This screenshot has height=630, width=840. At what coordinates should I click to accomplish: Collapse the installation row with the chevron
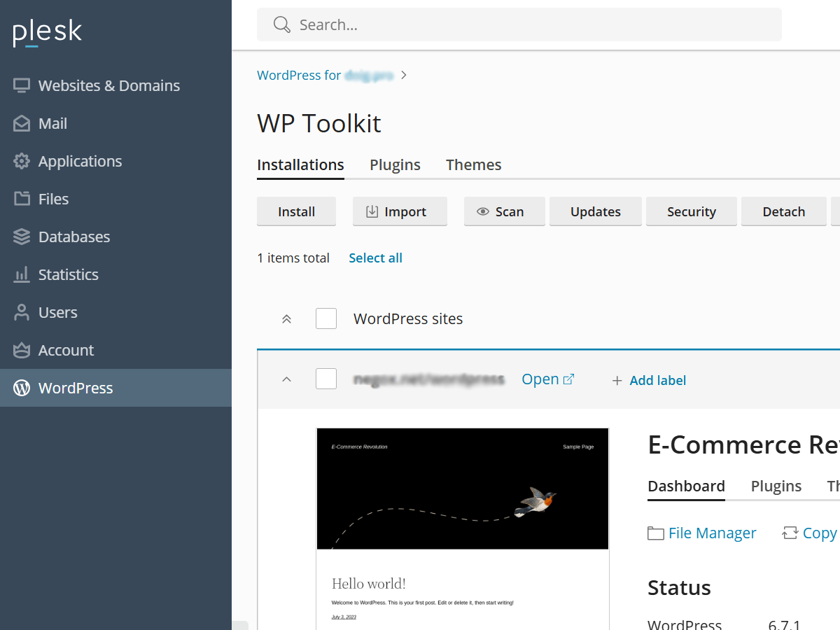[x=286, y=379]
